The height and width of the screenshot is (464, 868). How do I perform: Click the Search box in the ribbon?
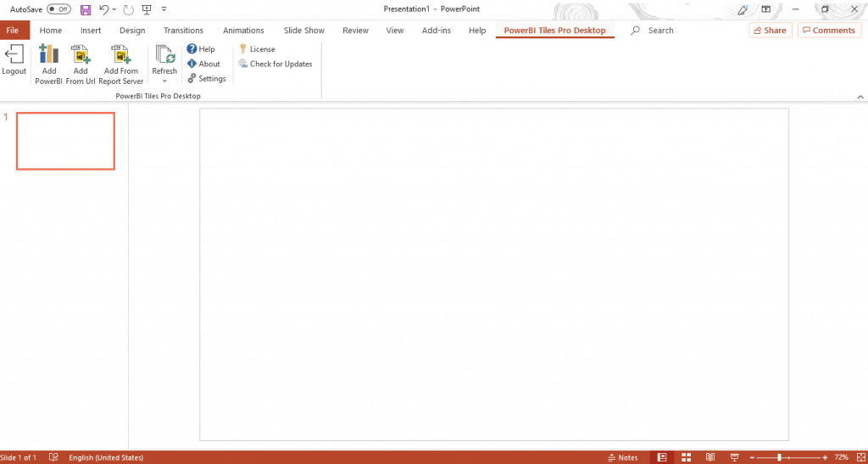[x=654, y=31]
